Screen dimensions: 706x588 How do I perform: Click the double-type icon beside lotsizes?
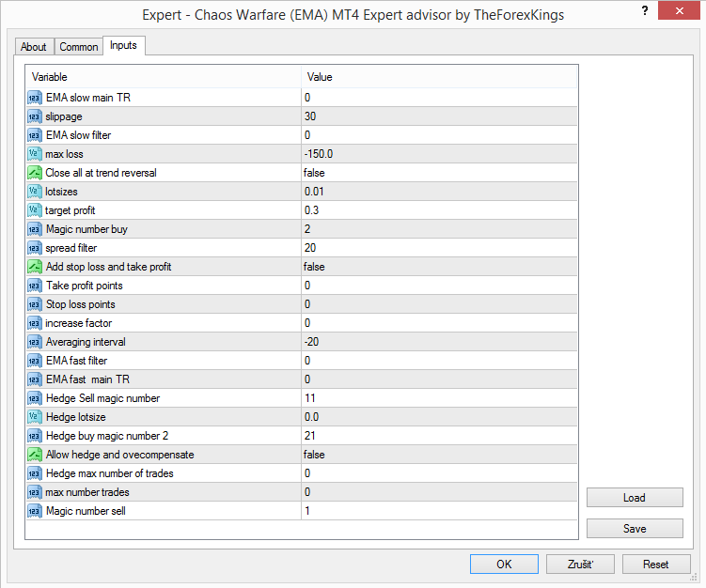click(35, 192)
